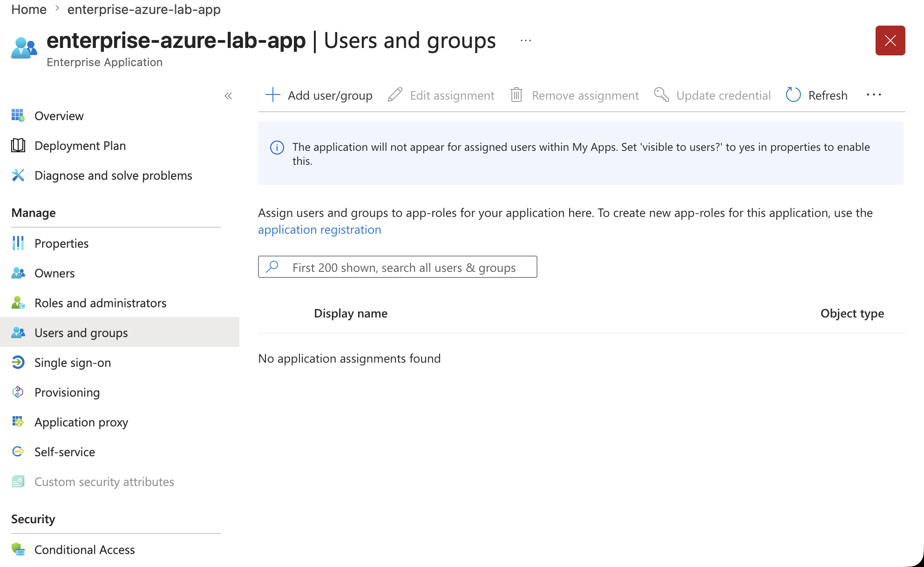Click enterprise-azure-lab-app breadcrumb
The width and height of the screenshot is (924, 567).
click(x=144, y=9)
